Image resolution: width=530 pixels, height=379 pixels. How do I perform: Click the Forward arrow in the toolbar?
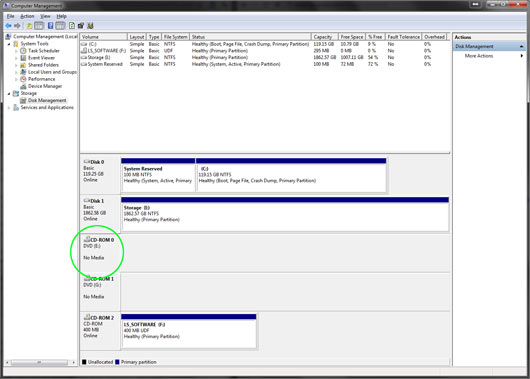[17, 26]
